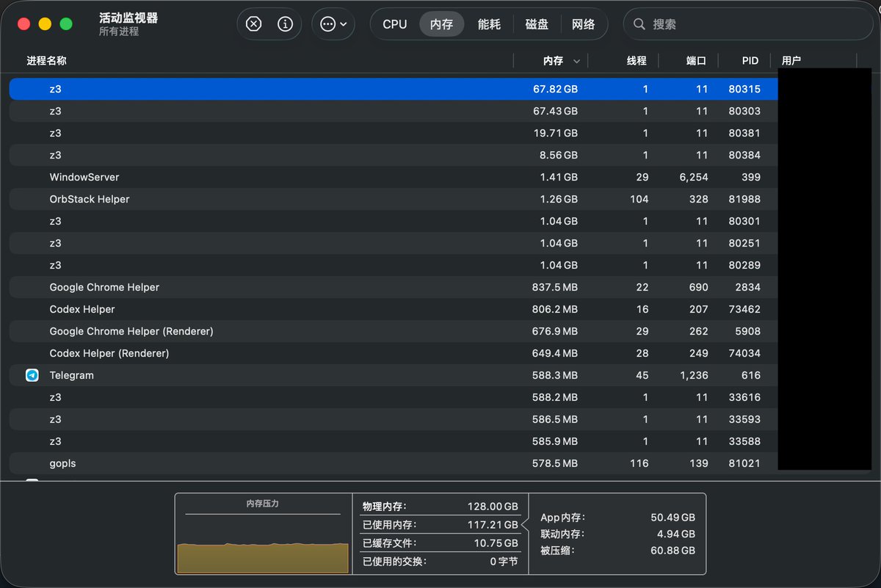Open the more options ellipsis menu
This screenshot has width=881, height=588.
[x=333, y=24]
